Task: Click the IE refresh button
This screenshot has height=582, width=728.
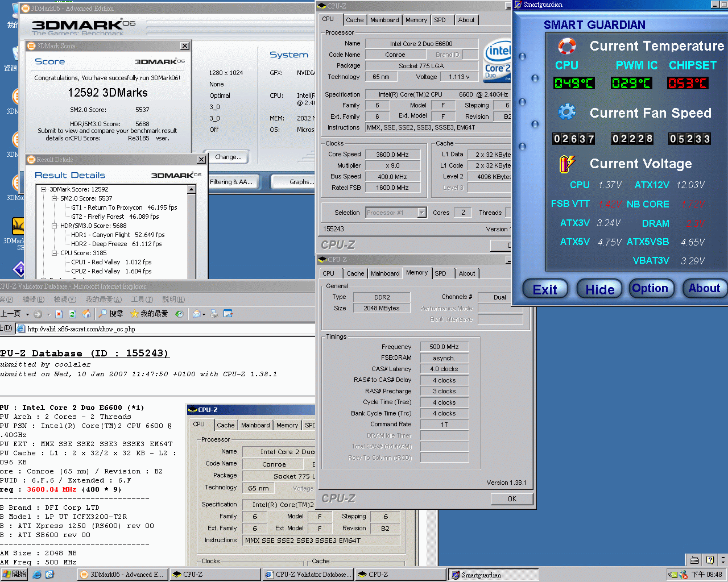Action: [x=72, y=314]
